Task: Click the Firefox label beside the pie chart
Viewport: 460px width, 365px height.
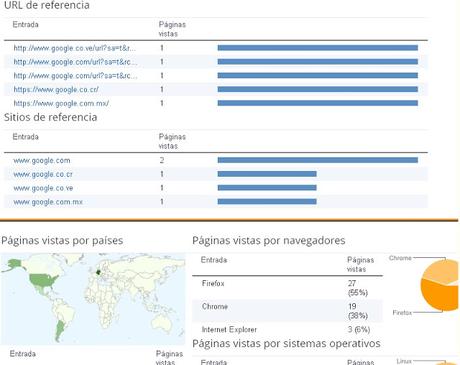Action: click(x=402, y=313)
